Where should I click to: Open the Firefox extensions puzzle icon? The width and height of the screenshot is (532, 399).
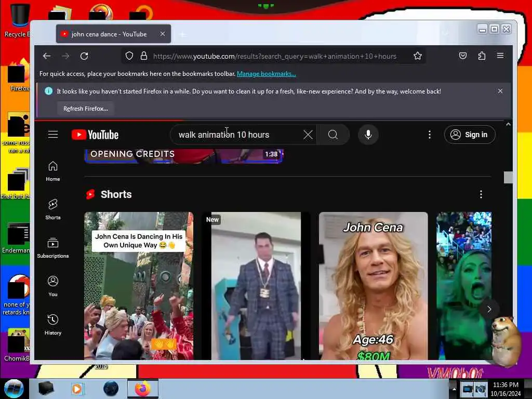tap(482, 56)
